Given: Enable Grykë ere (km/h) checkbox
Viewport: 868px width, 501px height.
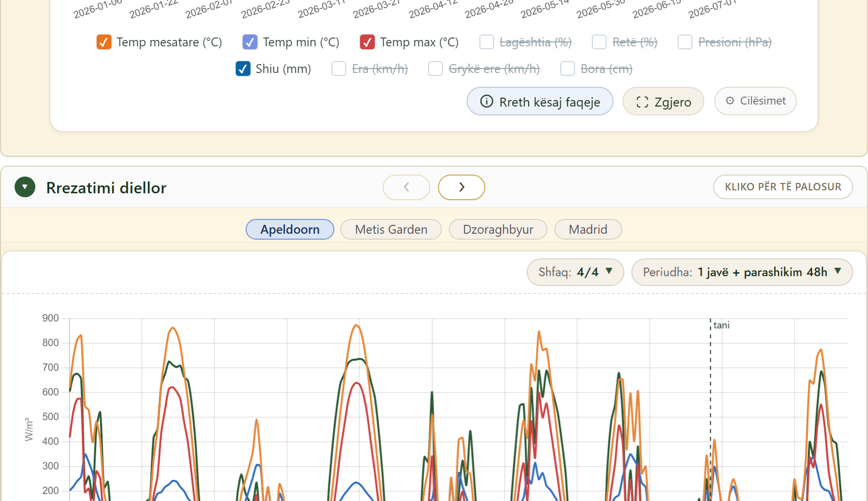Looking at the screenshot, I should 435,69.
